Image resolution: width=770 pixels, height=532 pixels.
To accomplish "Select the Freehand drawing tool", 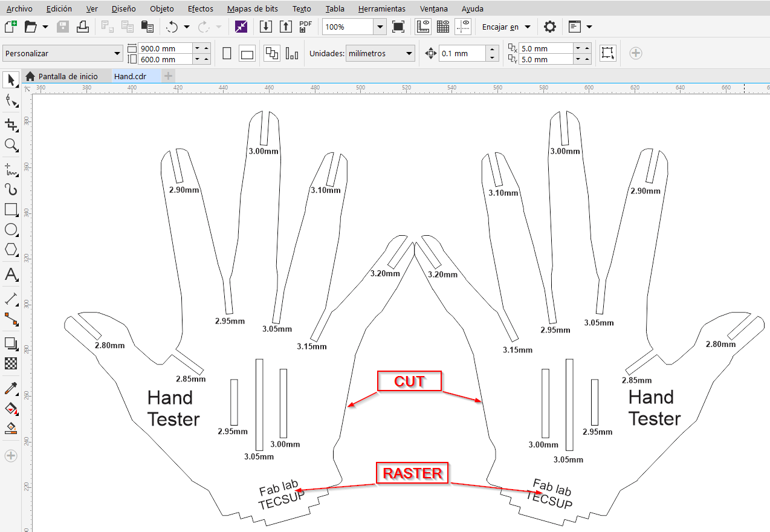I will pyautogui.click(x=11, y=169).
